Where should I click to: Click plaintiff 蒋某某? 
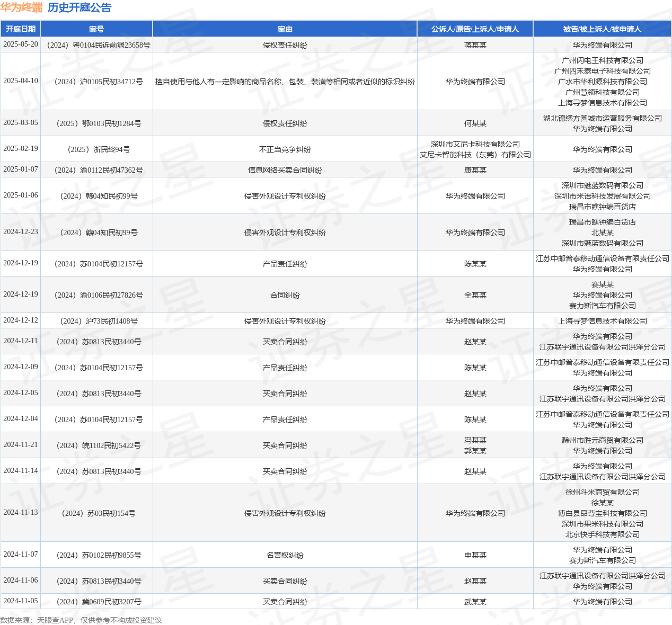475,45
